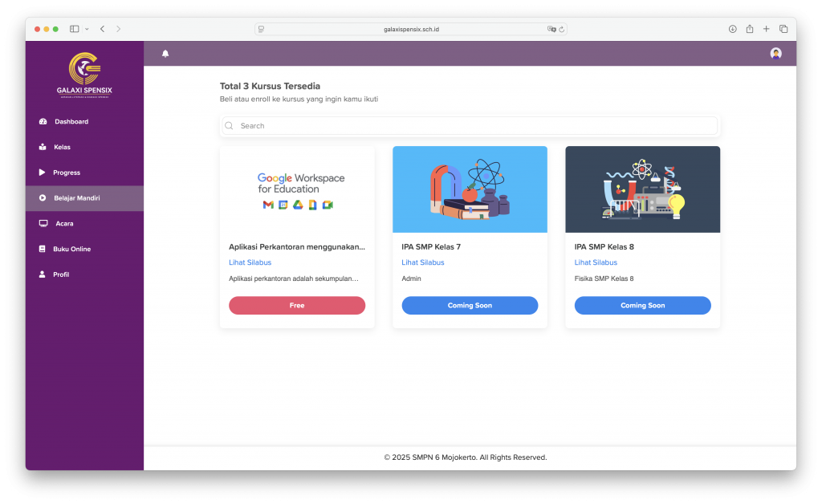Toggle the Safari sidebar button

(75, 30)
